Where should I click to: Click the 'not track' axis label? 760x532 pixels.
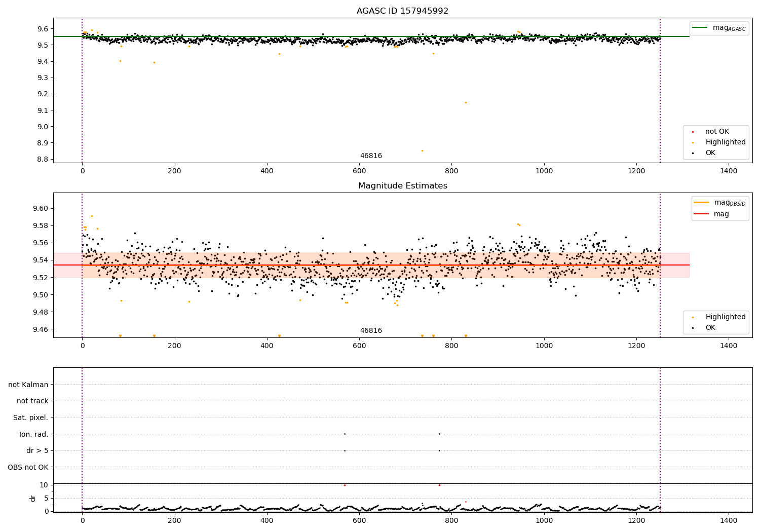(x=32, y=401)
